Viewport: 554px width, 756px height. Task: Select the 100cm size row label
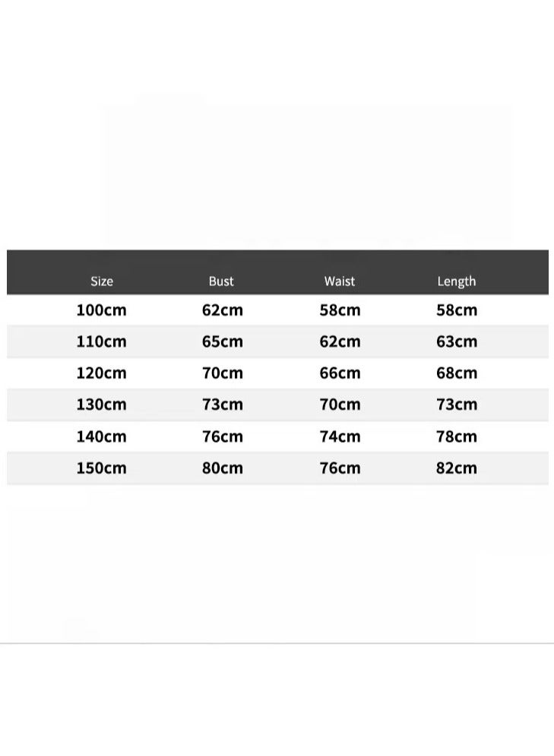[x=102, y=310]
